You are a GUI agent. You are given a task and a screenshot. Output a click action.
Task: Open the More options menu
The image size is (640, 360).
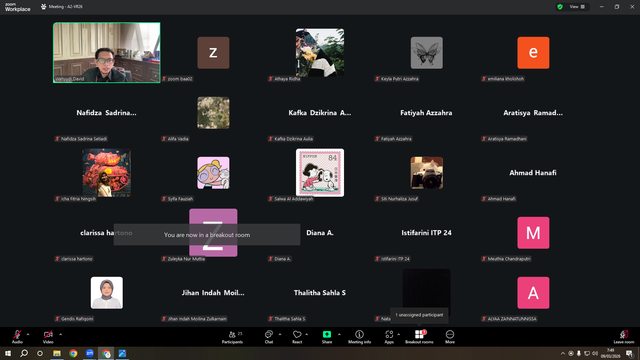(x=450, y=337)
